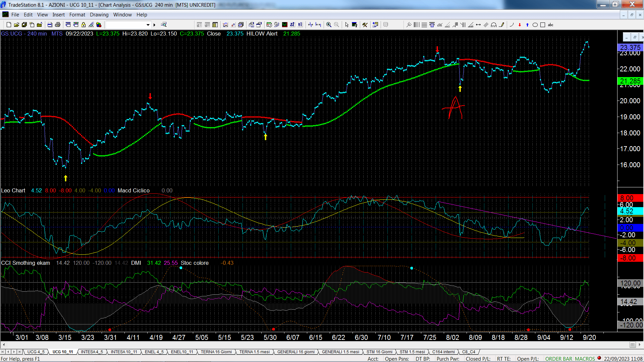
Task: Select the double-headed horizontal arrow tool
Action: pyautogui.click(x=478, y=25)
